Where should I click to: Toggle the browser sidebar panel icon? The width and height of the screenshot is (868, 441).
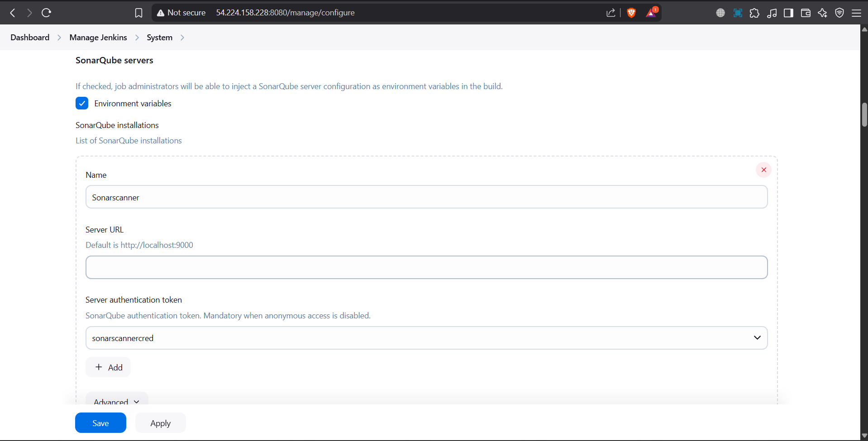[788, 13]
